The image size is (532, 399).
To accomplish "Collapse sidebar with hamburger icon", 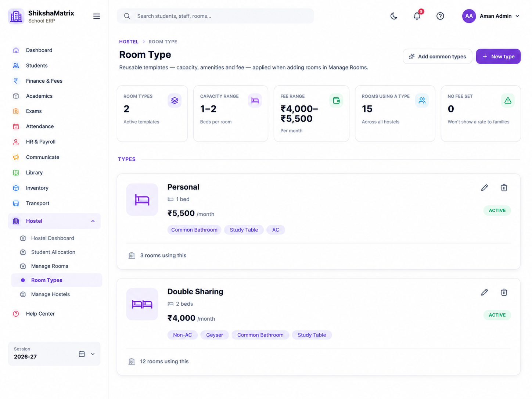I will pyautogui.click(x=97, y=16).
